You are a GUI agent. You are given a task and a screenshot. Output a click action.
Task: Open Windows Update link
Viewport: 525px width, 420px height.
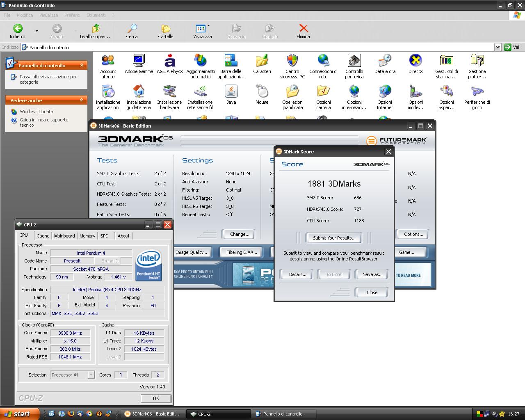tap(36, 112)
